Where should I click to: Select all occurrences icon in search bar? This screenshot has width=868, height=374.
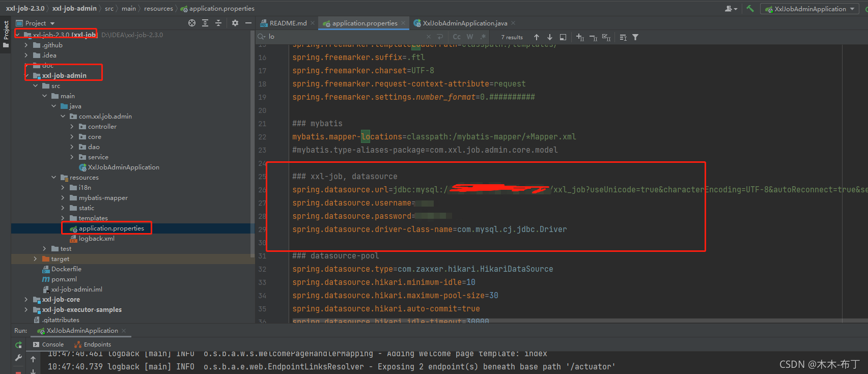pyautogui.click(x=606, y=37)
